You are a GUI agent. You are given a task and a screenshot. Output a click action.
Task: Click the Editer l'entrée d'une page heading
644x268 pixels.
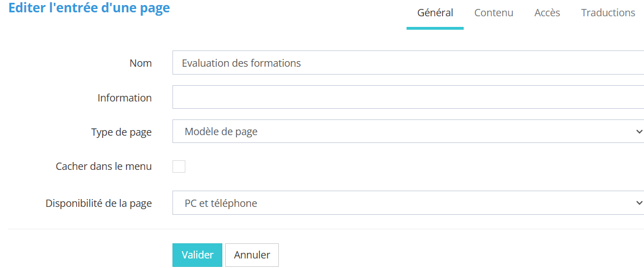tap(89, 9)
